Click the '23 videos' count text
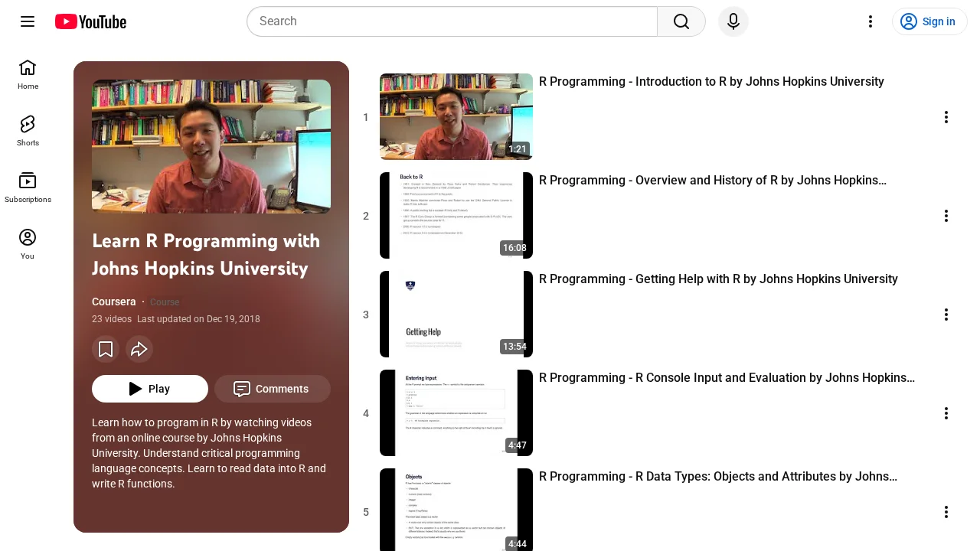The width and height of the screenshot is (980, 551). [x=112, y=319]
